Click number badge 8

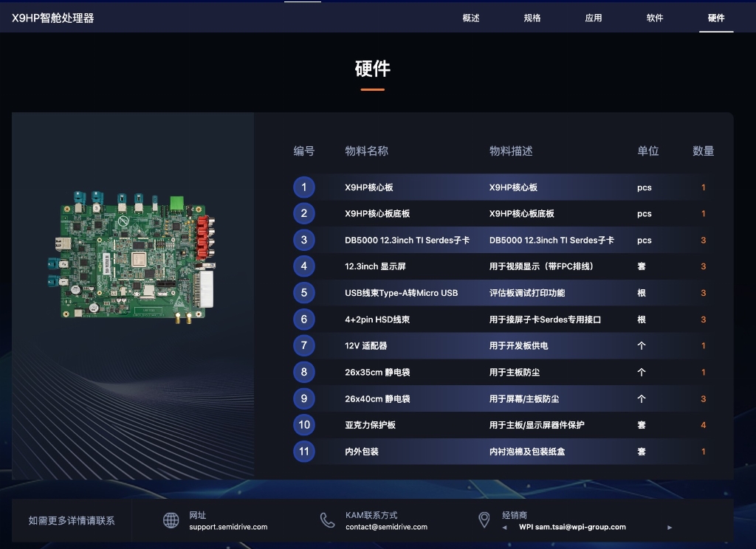[x=303, y=372]
